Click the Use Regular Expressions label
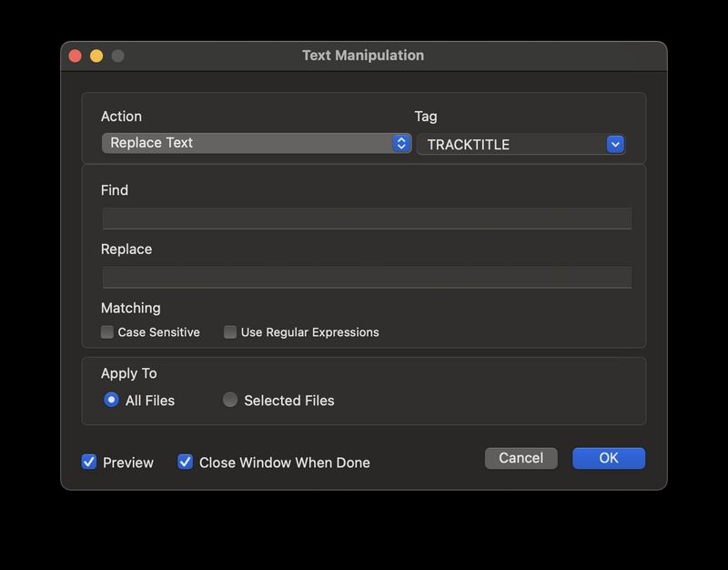Viewport: 728px width, 570px height. pyautogui.click(x=309, y=332)
